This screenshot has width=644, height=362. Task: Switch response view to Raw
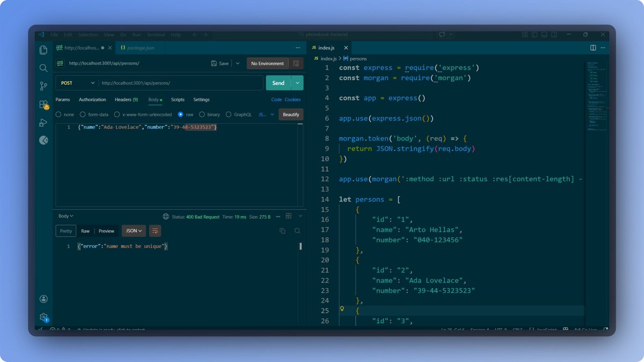(85, 231)
